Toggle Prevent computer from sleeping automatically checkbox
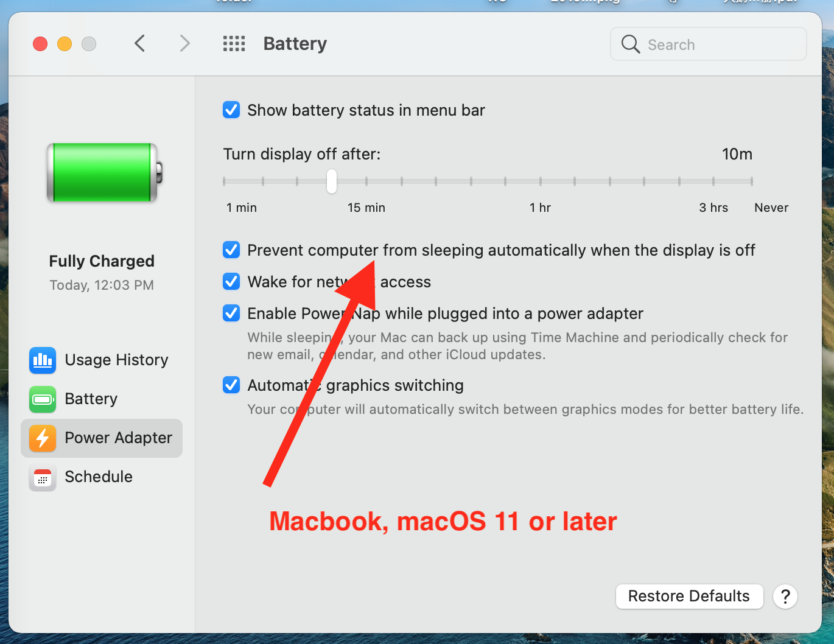834x644 pixels. 231,250
